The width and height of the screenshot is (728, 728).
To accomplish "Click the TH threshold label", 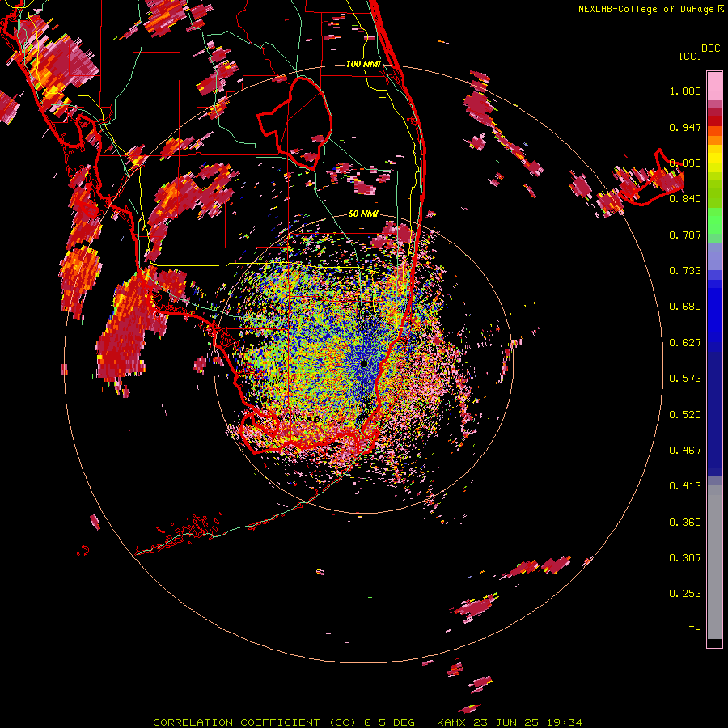I will click(695, 630).
